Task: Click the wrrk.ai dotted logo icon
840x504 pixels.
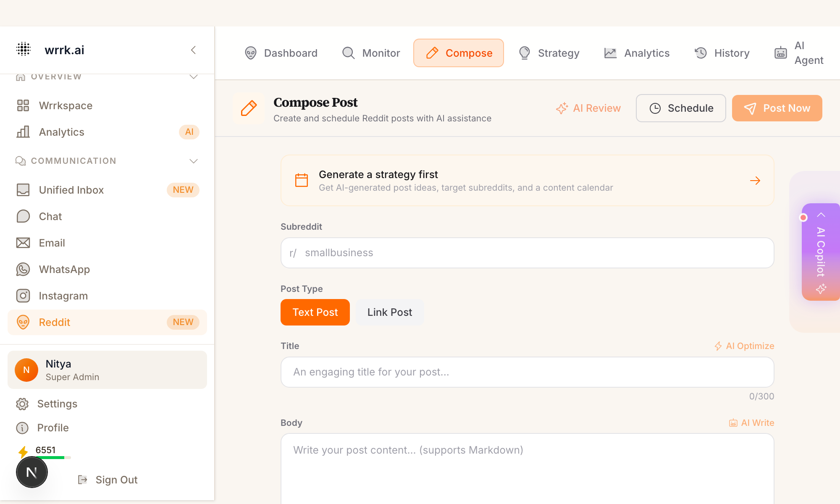Action: [x=24, y=49]
